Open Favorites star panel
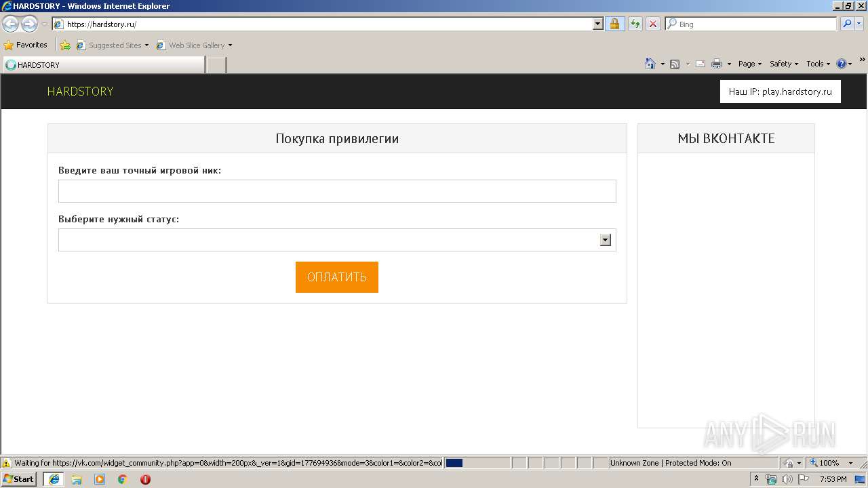868x488 pixels. [8, 45]
